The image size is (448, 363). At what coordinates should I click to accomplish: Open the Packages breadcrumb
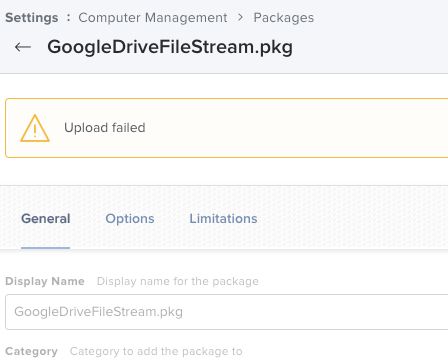coord(284,18)
